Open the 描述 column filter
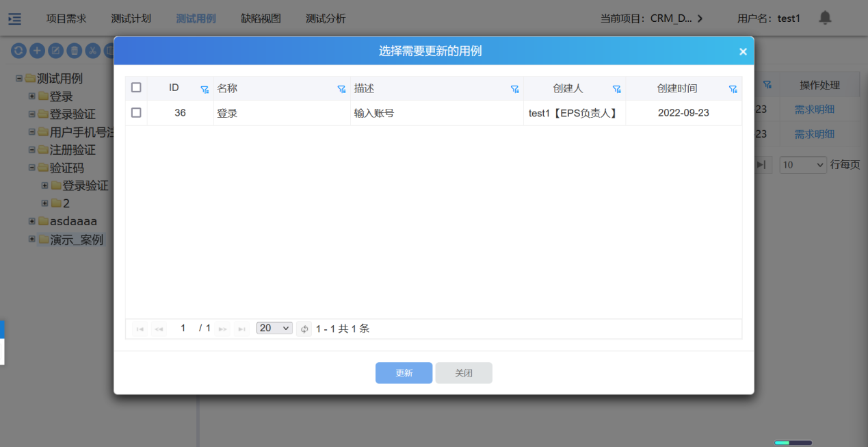The image size is (868, 447). point(514,89)
